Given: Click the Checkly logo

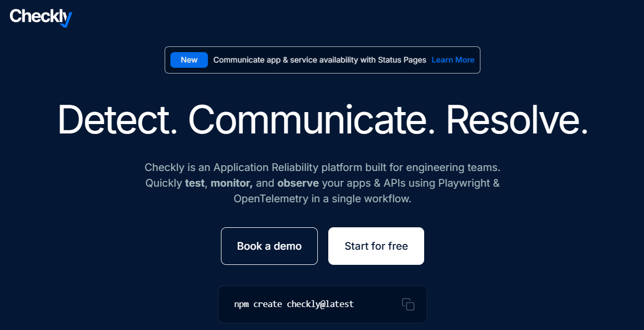Looking at the screenshot, I should 41,17.
